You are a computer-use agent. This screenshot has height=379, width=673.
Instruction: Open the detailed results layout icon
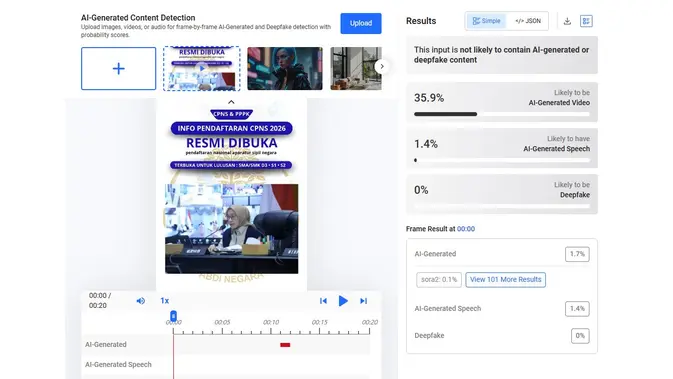[586, 21]
